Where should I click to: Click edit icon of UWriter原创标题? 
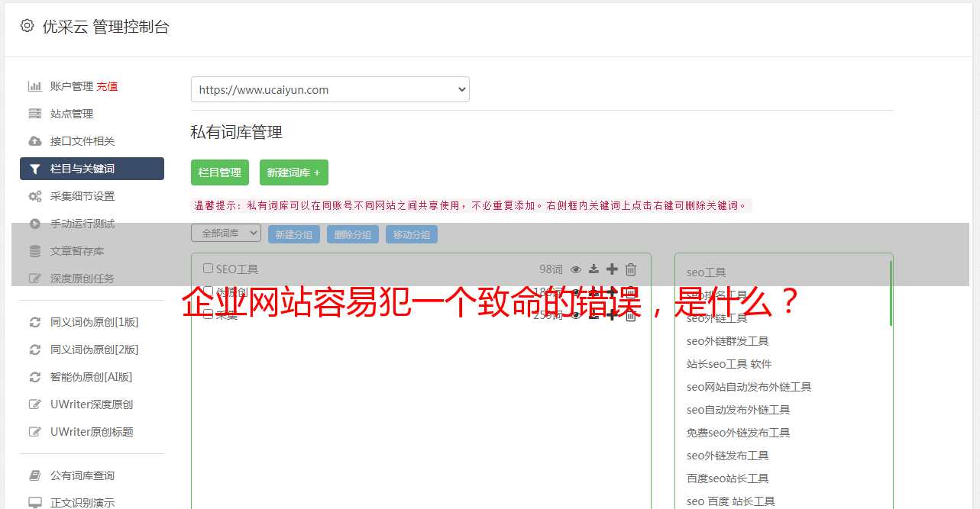35,432
